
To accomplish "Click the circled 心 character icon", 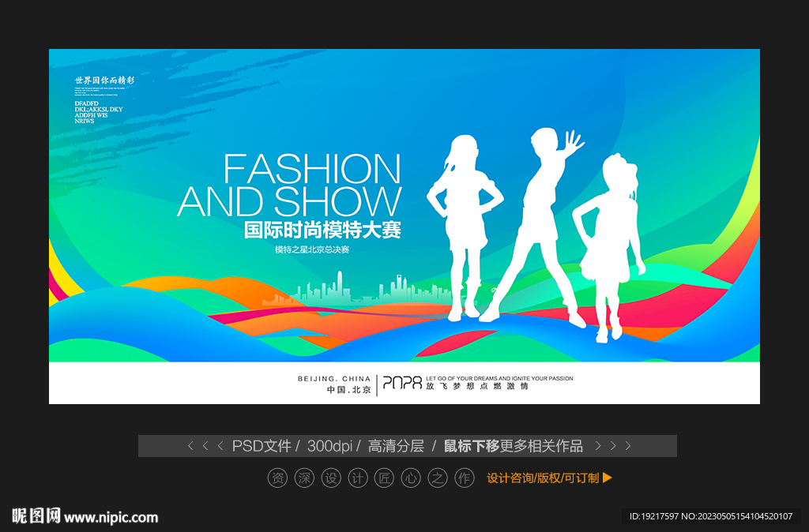I will (411, 478).
